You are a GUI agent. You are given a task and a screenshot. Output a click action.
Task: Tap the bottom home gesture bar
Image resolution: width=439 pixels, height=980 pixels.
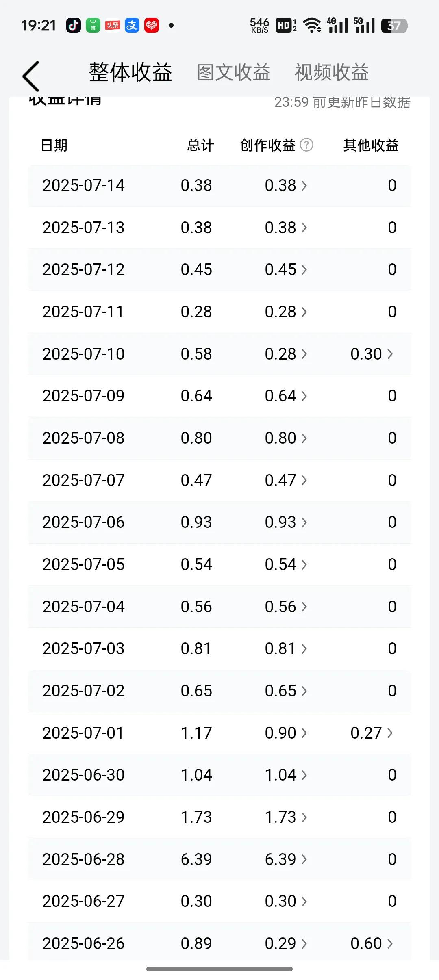click(x=219, y=969)
